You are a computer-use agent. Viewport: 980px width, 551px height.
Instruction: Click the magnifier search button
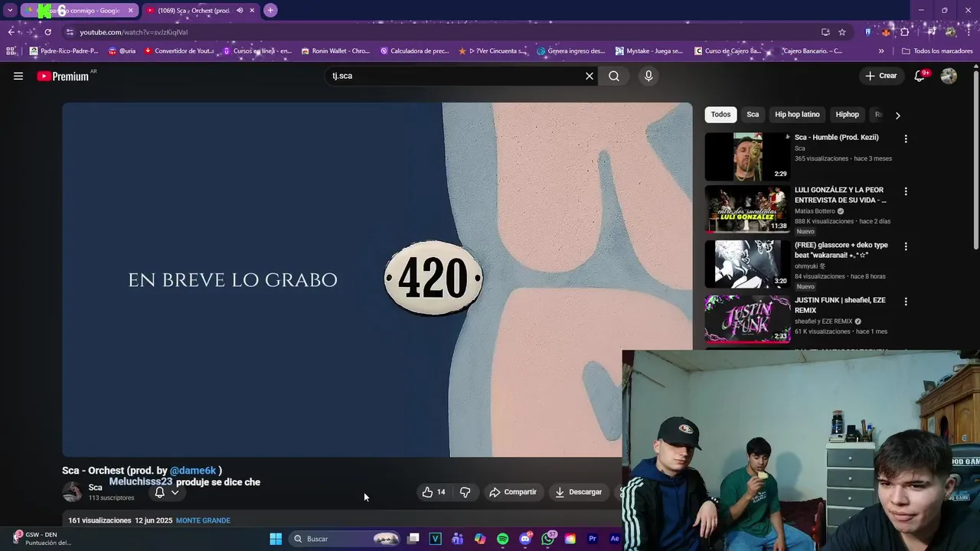614,76
